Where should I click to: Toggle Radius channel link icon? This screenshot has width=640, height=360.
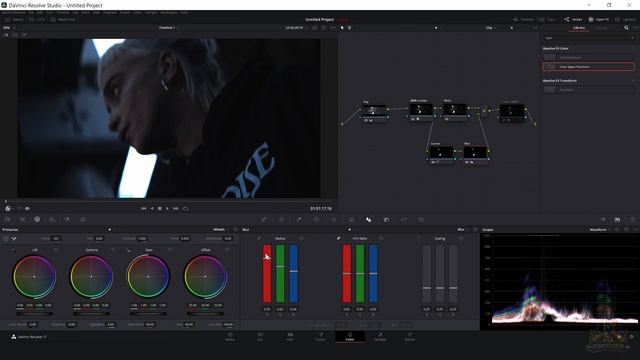coord(259,238)
